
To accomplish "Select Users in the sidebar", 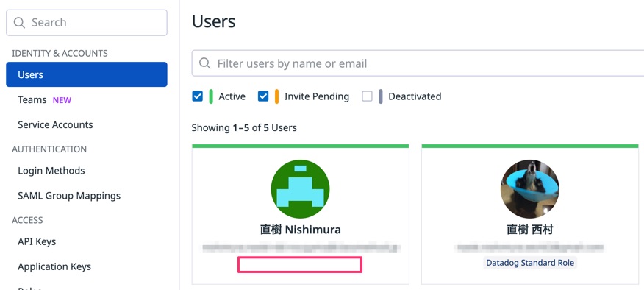I will tap(87, 74).
